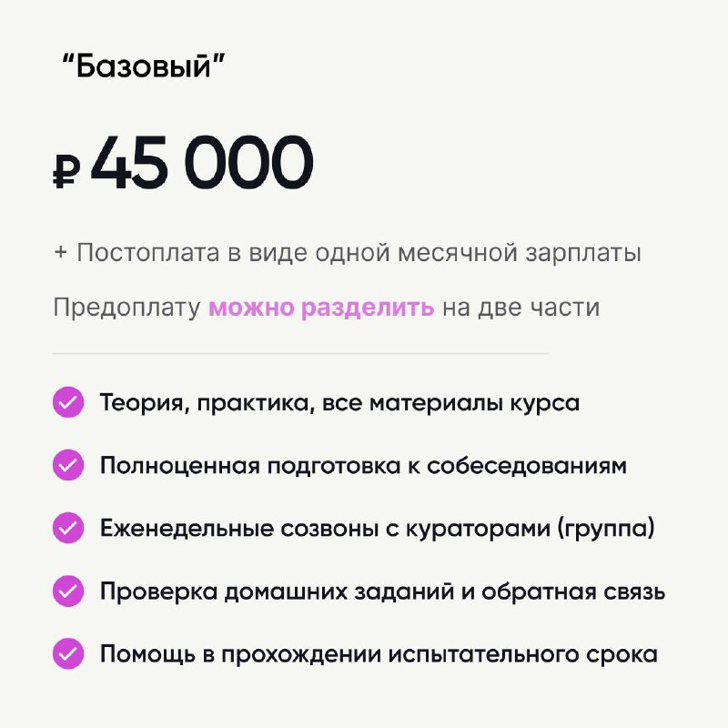Click the checkmark icon beside "Проверка домашних заданий"

[68, 591]
